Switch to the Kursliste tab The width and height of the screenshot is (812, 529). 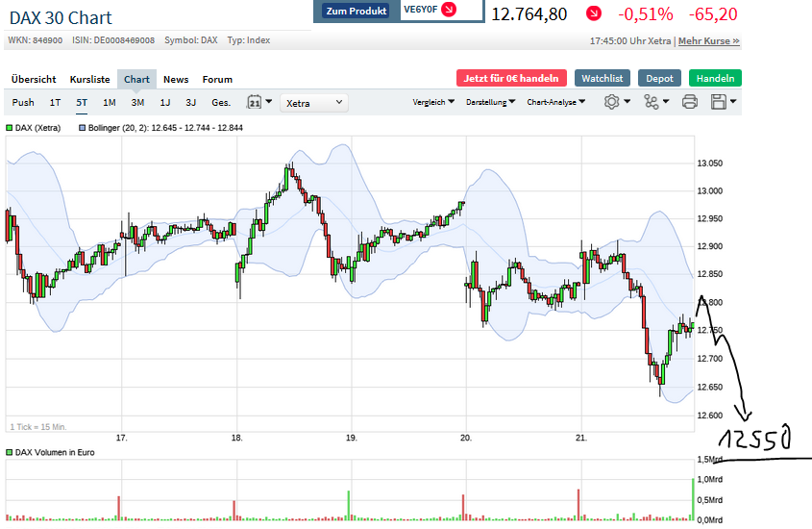tap(89, 79)
